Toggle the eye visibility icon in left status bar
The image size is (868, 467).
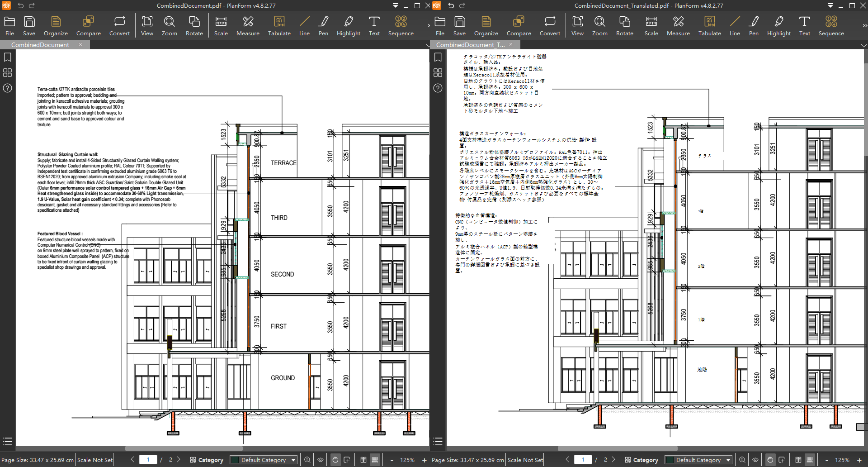321,460
